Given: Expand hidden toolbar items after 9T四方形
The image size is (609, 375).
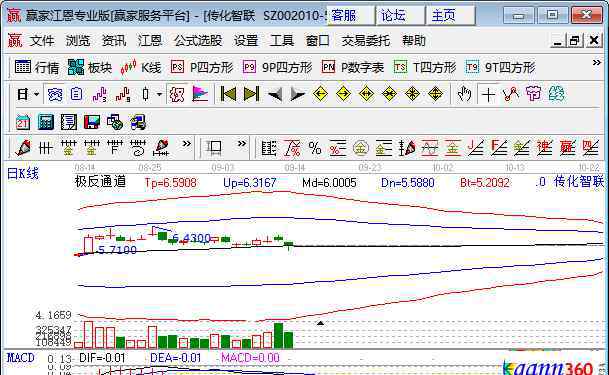Looking at the screenshot, I should [x=596, y=62].
